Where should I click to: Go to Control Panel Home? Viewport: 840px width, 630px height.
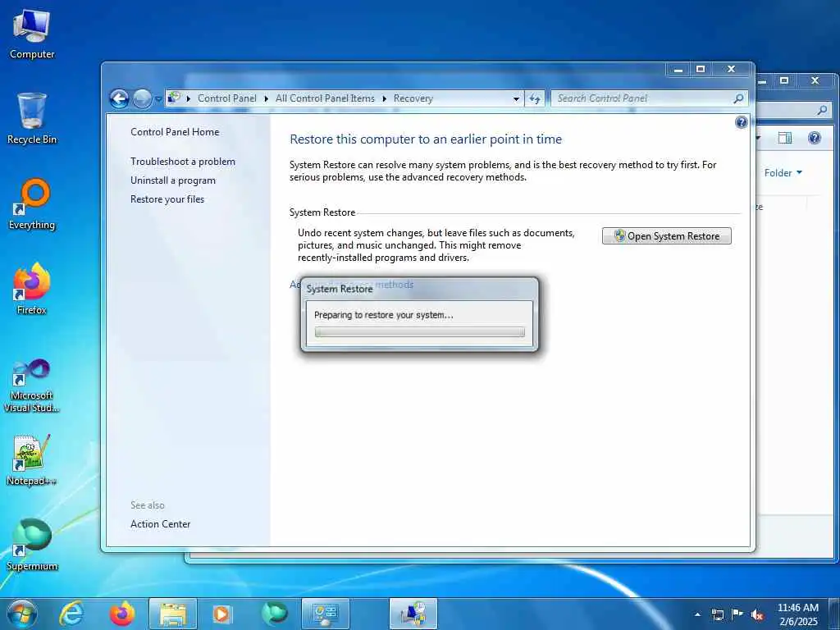[x=175, y=132]
